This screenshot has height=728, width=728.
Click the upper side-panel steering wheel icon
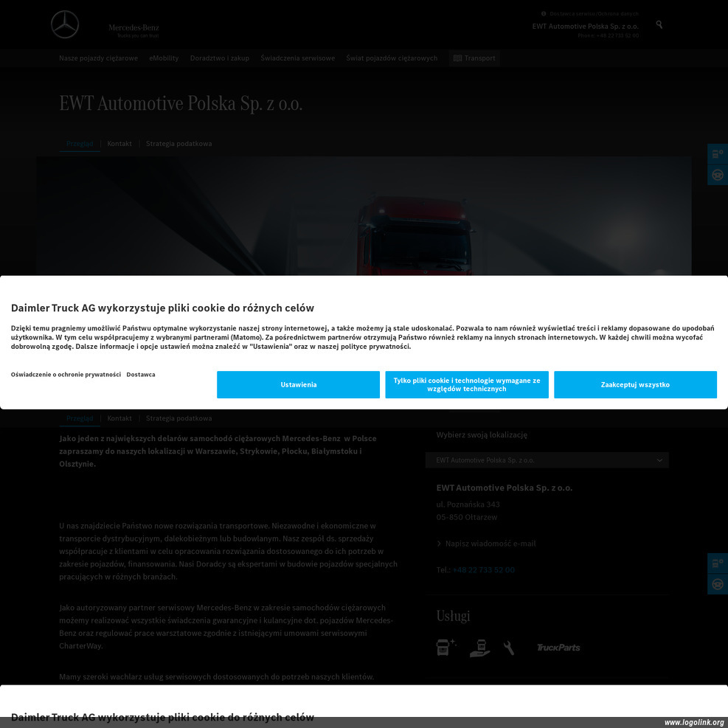point(718,175)
